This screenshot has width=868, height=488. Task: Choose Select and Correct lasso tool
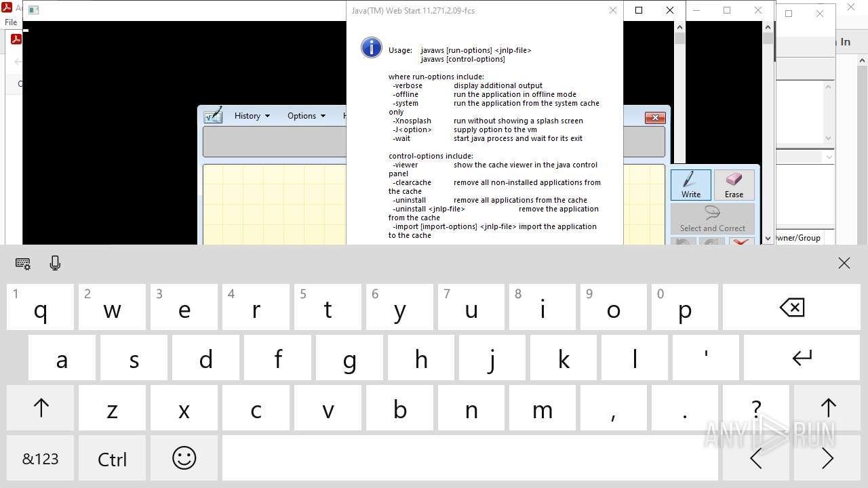tap(713, 219)
